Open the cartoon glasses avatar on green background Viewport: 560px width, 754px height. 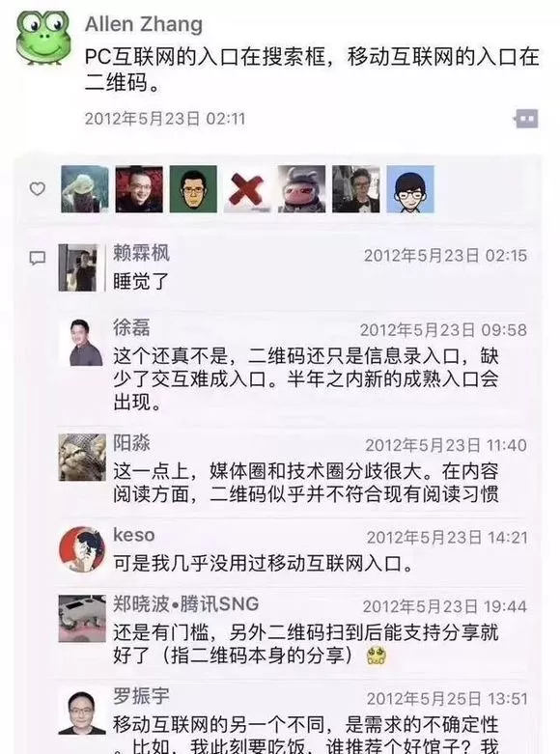193,189
